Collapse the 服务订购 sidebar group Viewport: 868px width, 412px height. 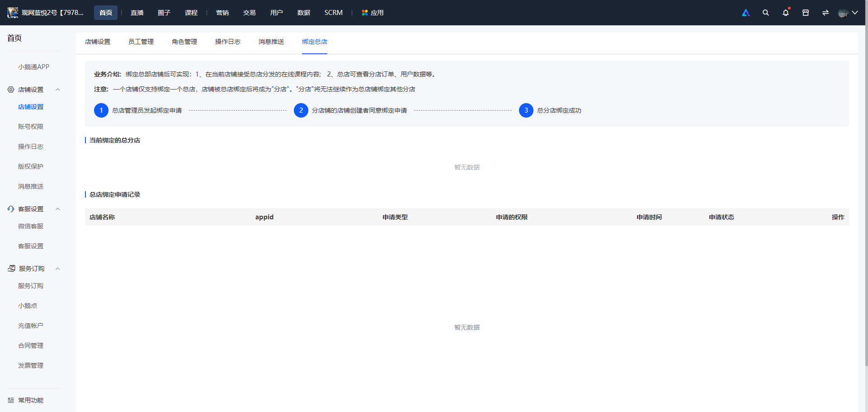[x=58, y=269]
